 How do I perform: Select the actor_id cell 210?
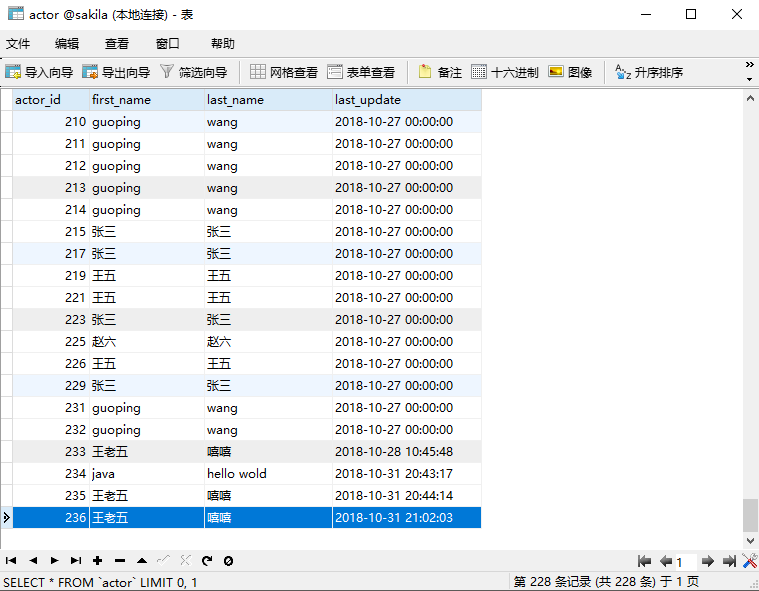point(51,121)
